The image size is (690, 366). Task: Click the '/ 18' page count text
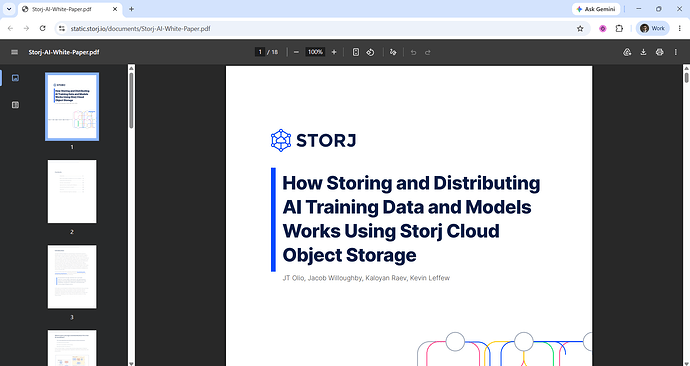coord(272,52)
